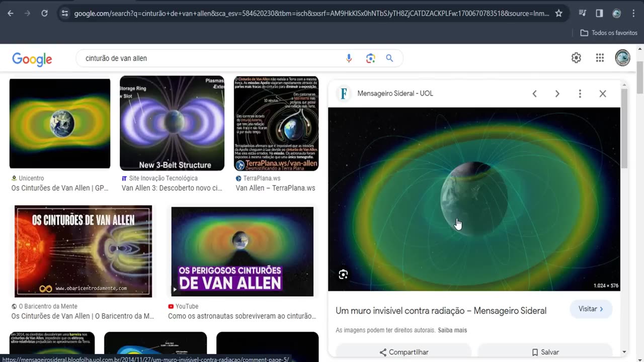Click Van Allen 3: Descoberto novo ci... caption
The height and width of the screenshot is (362, 644).
point(172,188)
